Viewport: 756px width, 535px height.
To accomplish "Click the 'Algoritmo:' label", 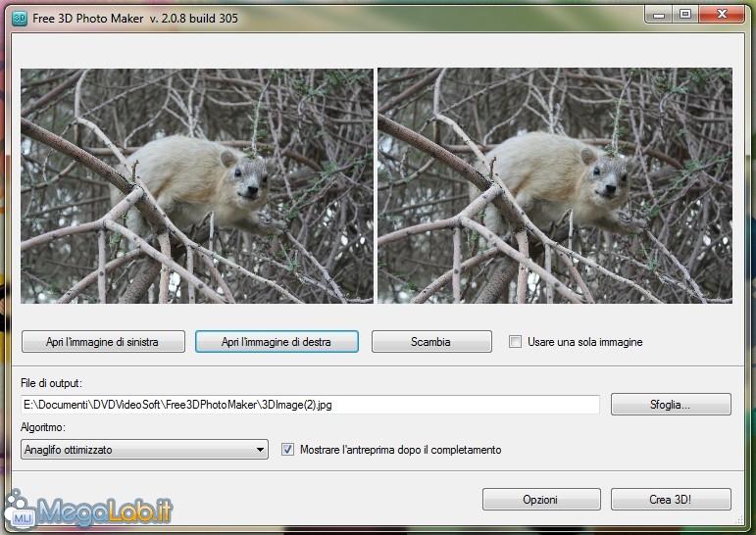I will coord(43,427).
